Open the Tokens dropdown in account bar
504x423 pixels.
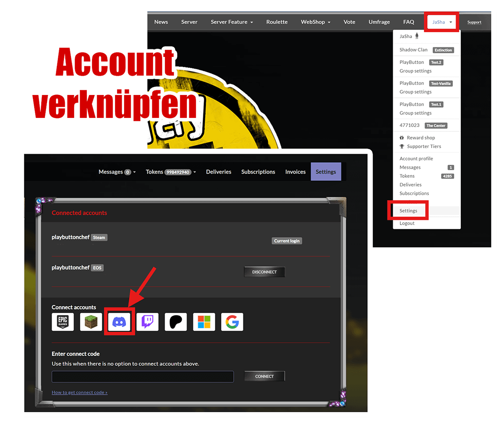[171, 172]
